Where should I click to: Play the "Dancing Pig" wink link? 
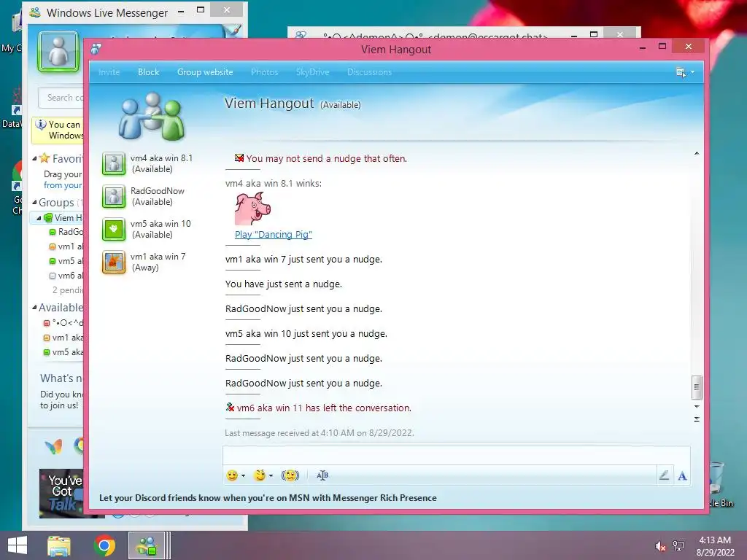(274, 234)
